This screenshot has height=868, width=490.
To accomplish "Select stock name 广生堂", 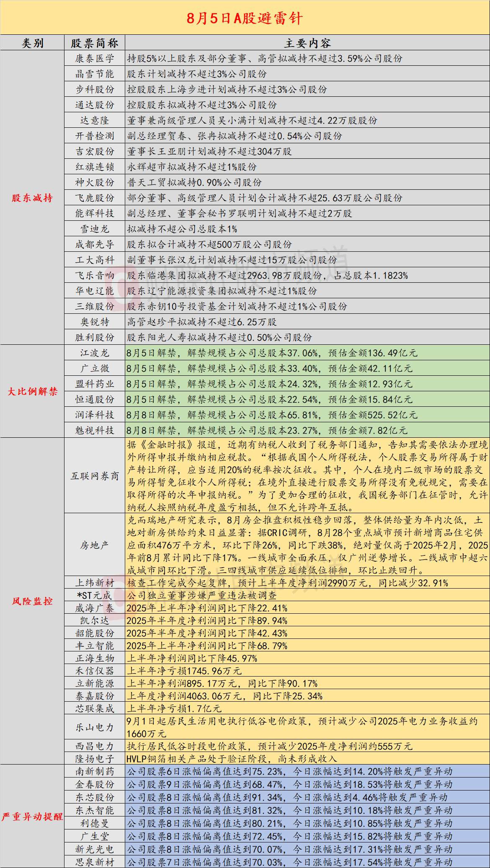I will (95, 836).
